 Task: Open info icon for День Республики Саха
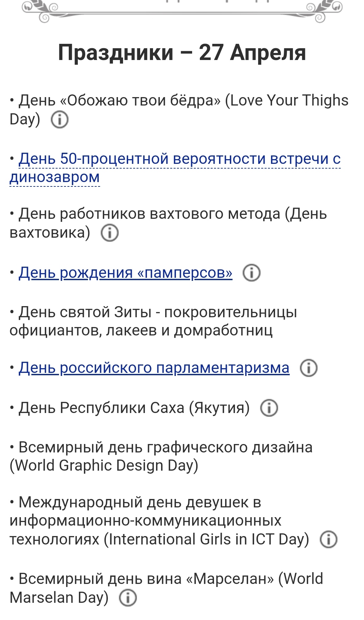[269, 408]
